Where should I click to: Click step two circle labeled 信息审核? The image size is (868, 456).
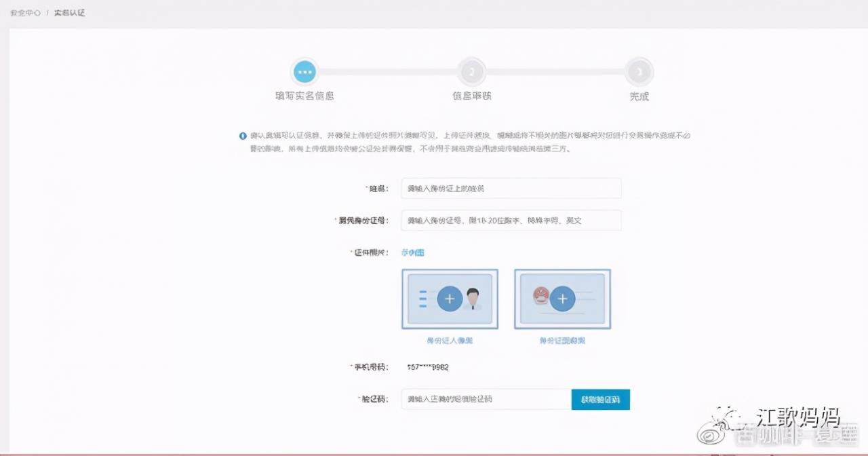click(471, 71)
